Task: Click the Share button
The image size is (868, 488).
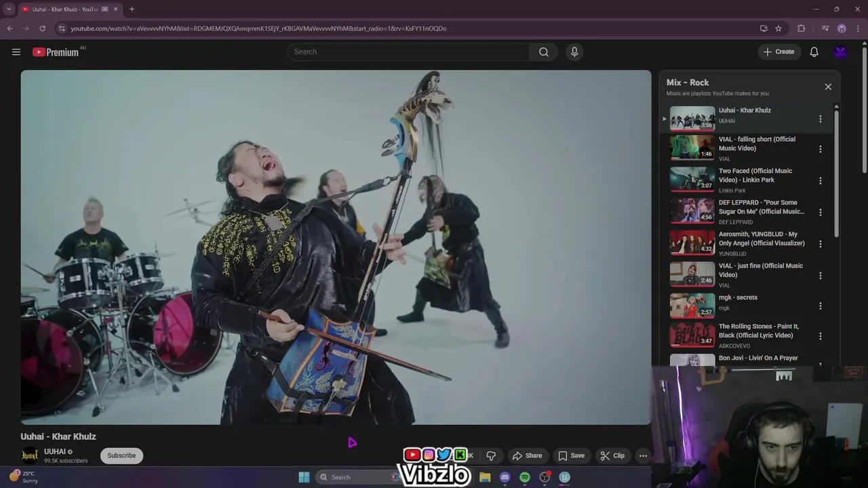Action: point(527,455)
